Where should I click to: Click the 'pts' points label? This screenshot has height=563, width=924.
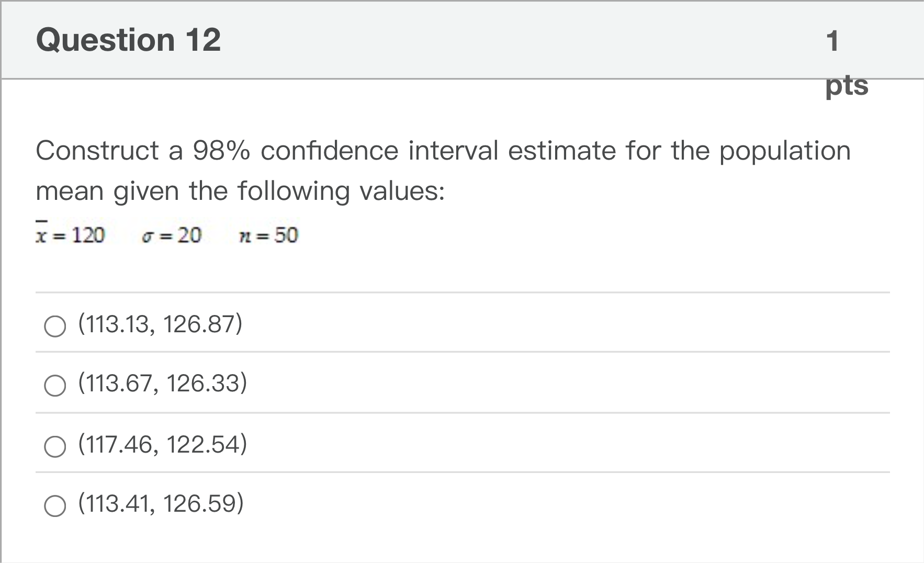[847, 85]
